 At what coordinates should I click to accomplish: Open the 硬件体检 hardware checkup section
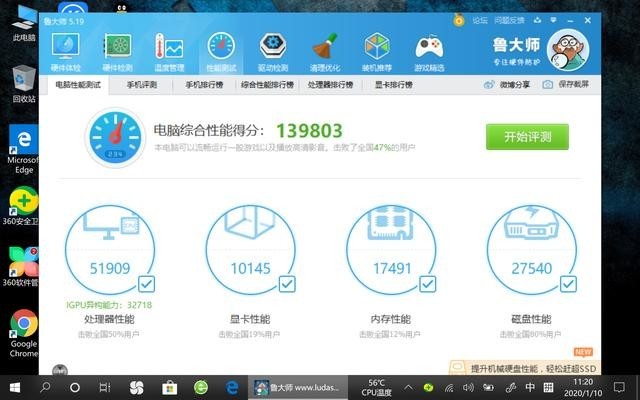65,52
